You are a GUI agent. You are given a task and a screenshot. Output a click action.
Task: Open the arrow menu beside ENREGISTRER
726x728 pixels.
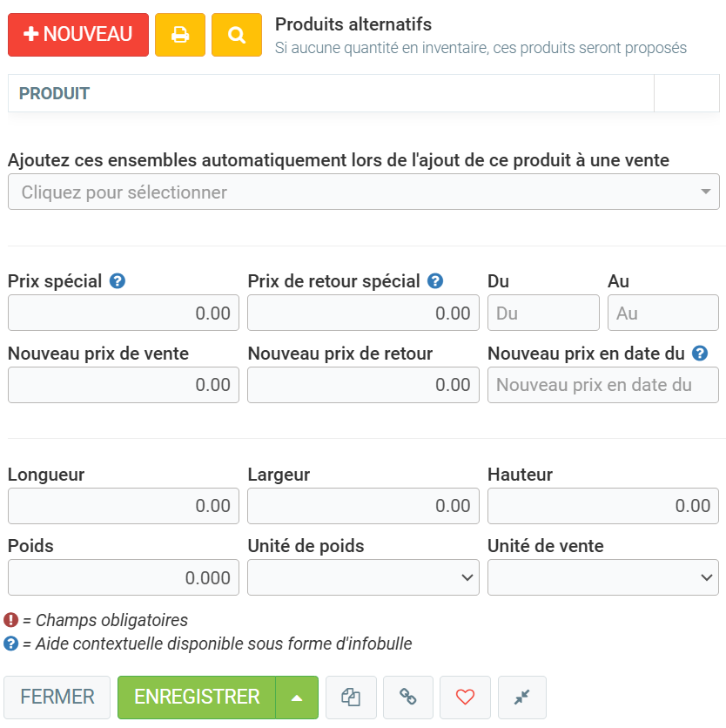pyautogui.click(x=297, y=698)
